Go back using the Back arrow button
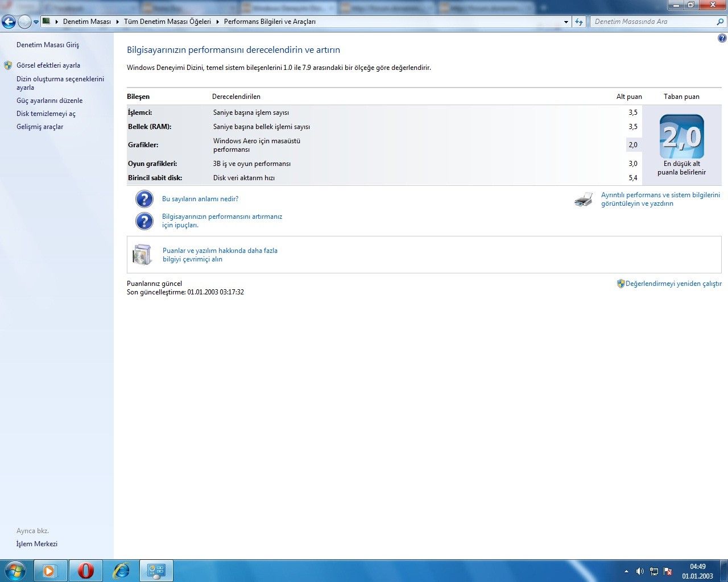 click(9, 22)
